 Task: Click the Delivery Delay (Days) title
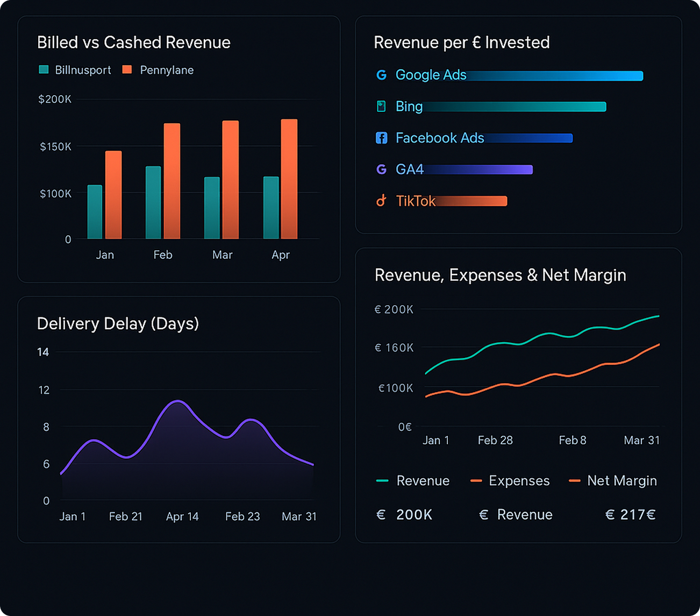[118, 324]
